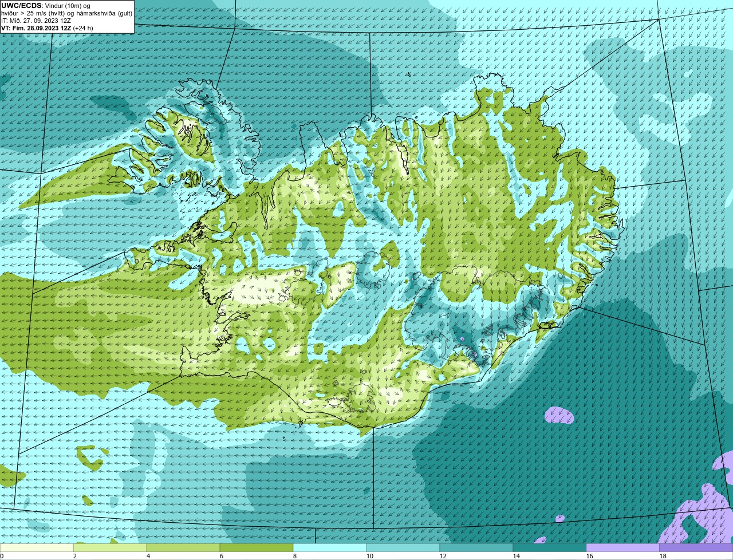Click the '4' label on the color scale
This screenshot has height=560, width=733.
tap(148, 556)
